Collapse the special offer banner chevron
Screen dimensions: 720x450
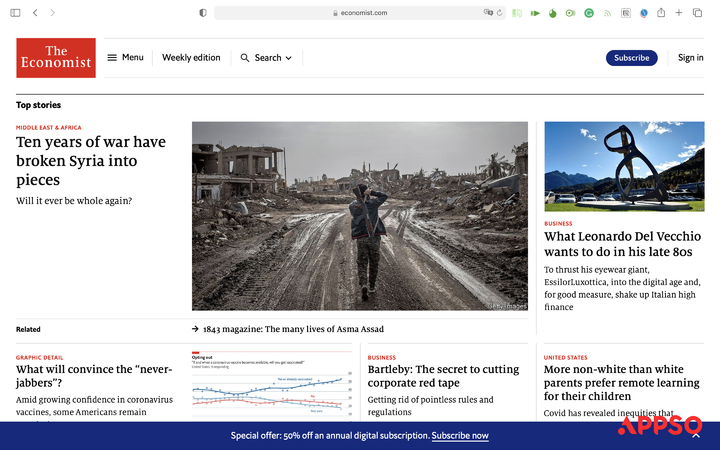pos(696,435)
